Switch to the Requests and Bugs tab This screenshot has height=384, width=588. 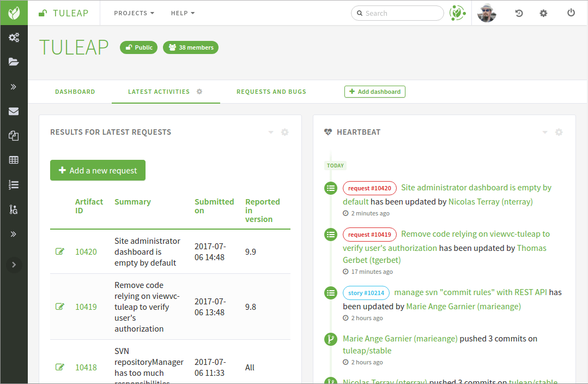click(271, 92)
